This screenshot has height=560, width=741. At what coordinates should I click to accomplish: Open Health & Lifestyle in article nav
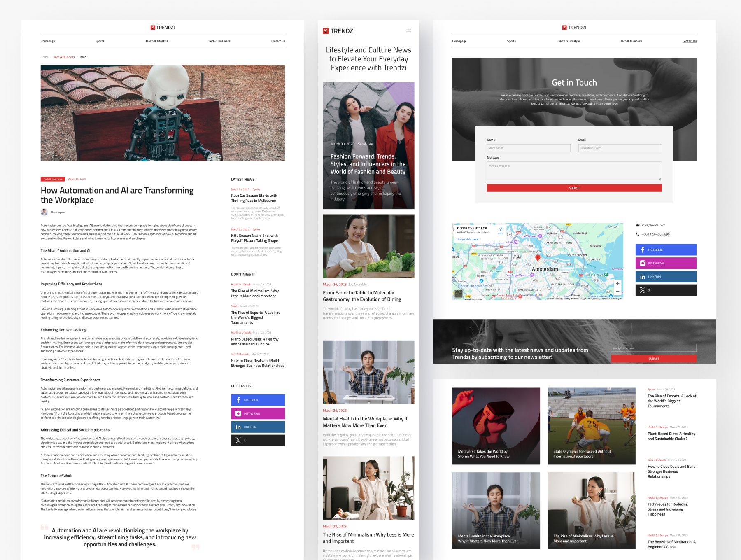[x=156, y=41]
